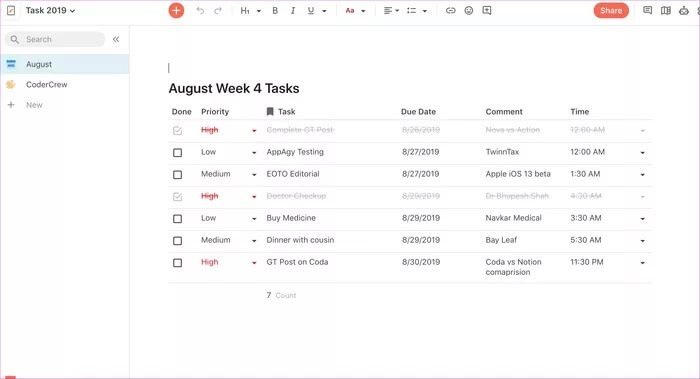Screen dimensions: 700x379
Task: Click the Due Date column header
Action: click(x=418, y=112)
